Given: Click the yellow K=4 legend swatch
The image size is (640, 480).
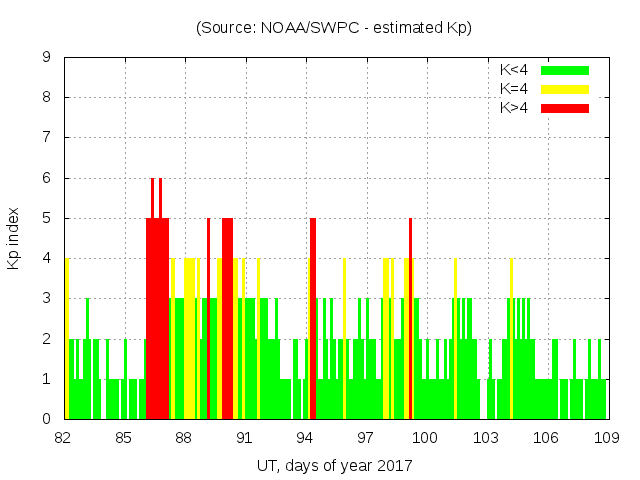Looking at the screenshot, I should click(565, 89).
